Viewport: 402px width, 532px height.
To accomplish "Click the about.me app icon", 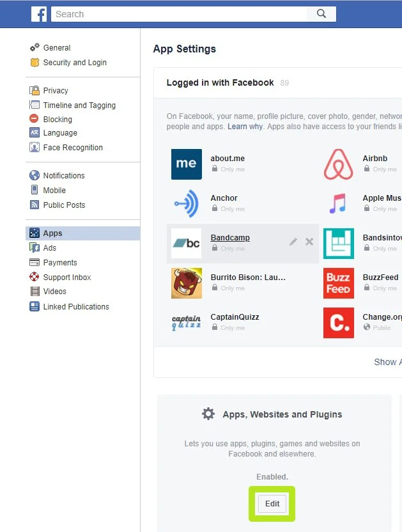I will point(187,164).
